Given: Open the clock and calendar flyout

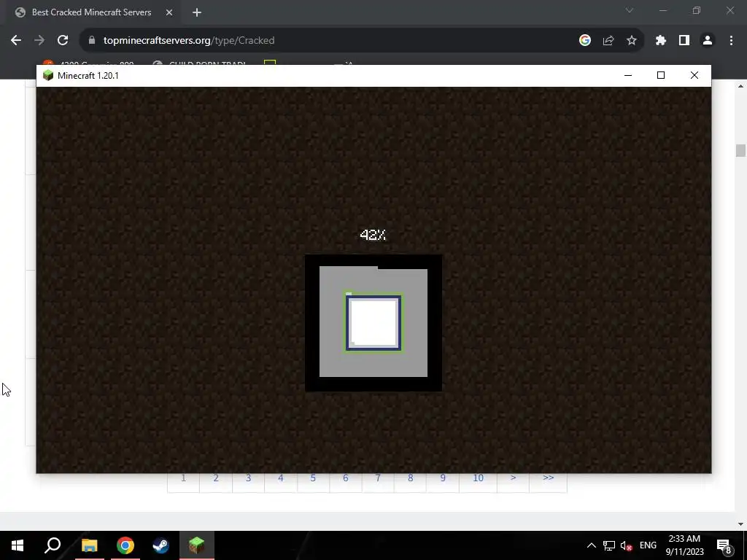Looking at the screenshot, I should 684,545.
